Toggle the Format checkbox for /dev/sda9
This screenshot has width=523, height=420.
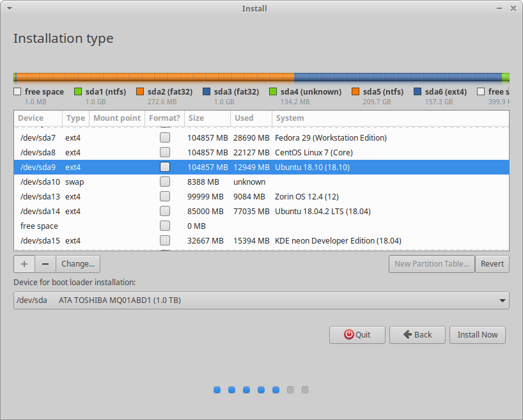165,167
